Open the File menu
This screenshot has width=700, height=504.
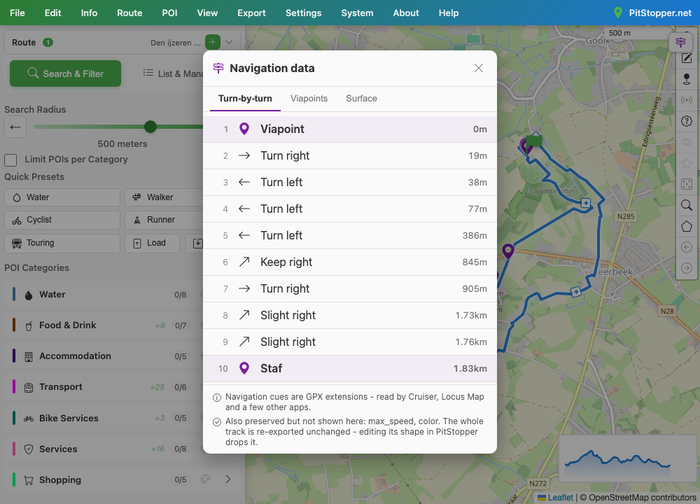coord(17,13)
